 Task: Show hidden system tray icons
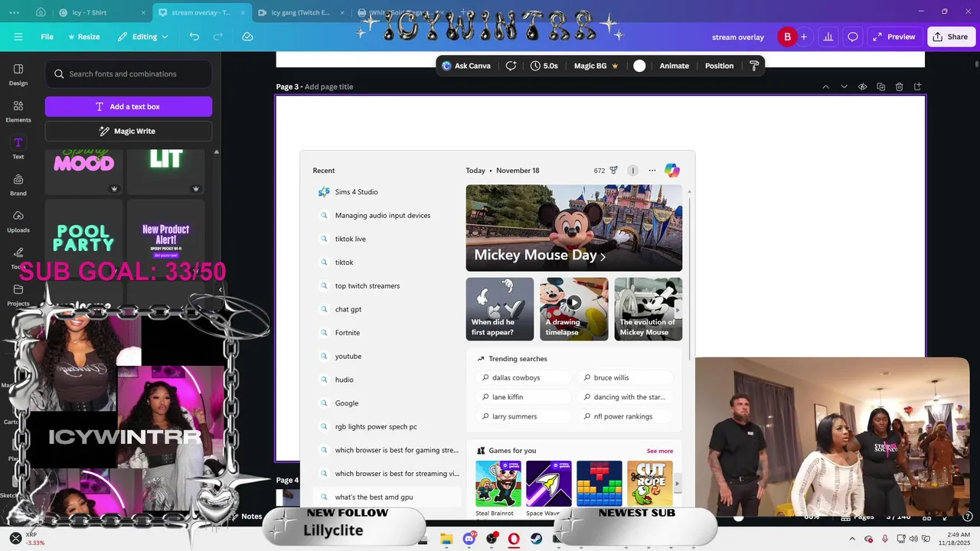[x=852, y=539]
